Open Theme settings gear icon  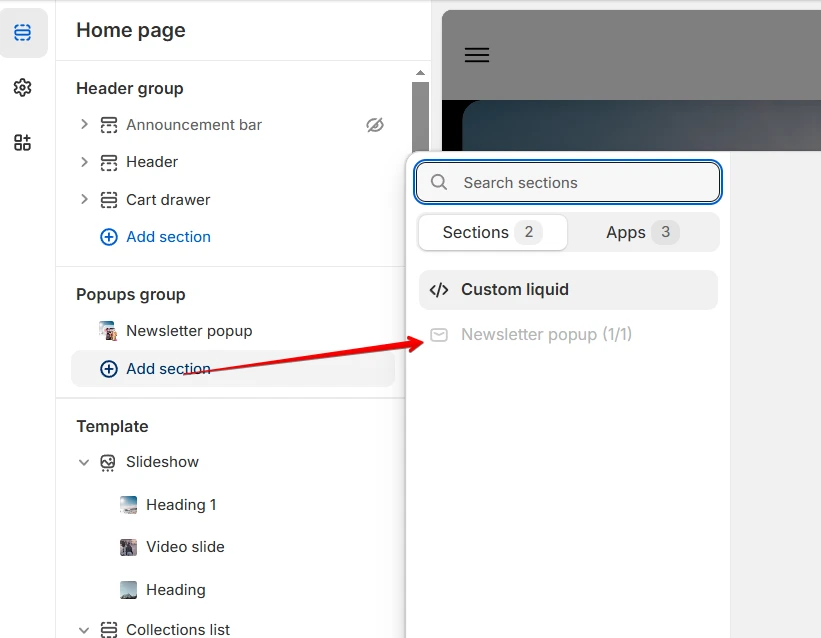[23, 87]
